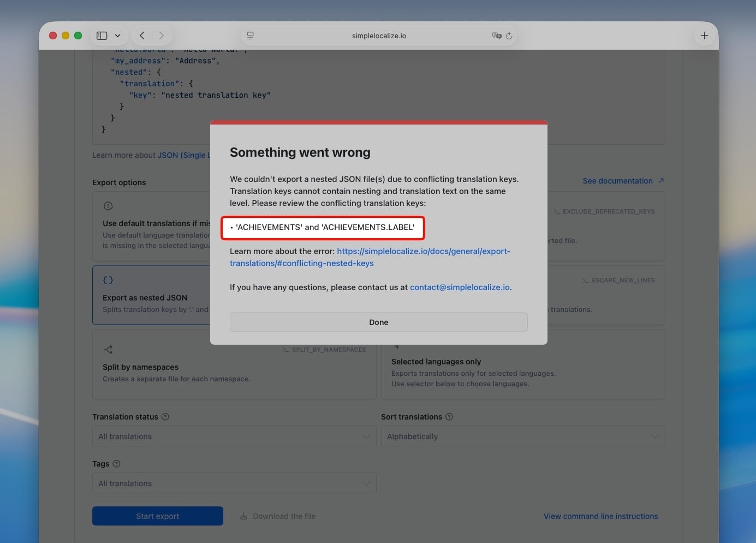This screenshot has width=756, height=543.
Task: Click the 'ACHIEVEMENTS' and 'ACHIEVEMENTS.LABEL' conflict text
Action: pyautogui.click(x=325, y=227)
